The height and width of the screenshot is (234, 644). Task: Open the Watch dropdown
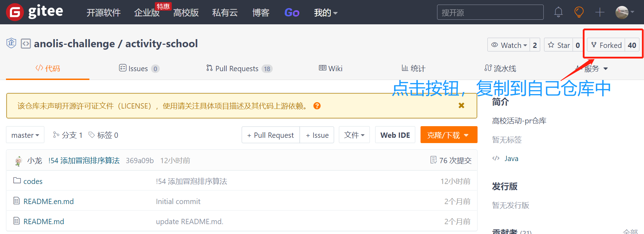click(509, 45)
